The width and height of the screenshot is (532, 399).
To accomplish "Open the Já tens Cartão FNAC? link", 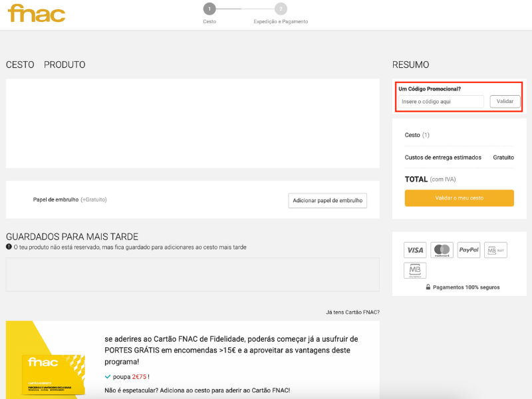I will point(352,312).
